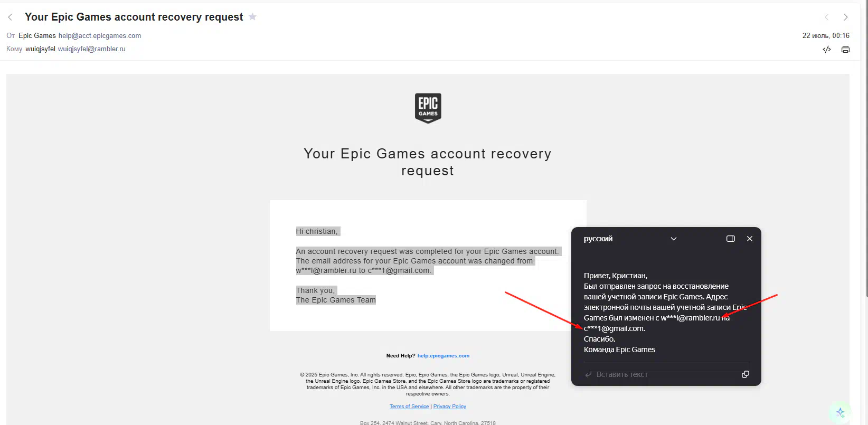Open the help.epicgames.com link
This screenshot has width=868, height=425.
coord(444,356)
